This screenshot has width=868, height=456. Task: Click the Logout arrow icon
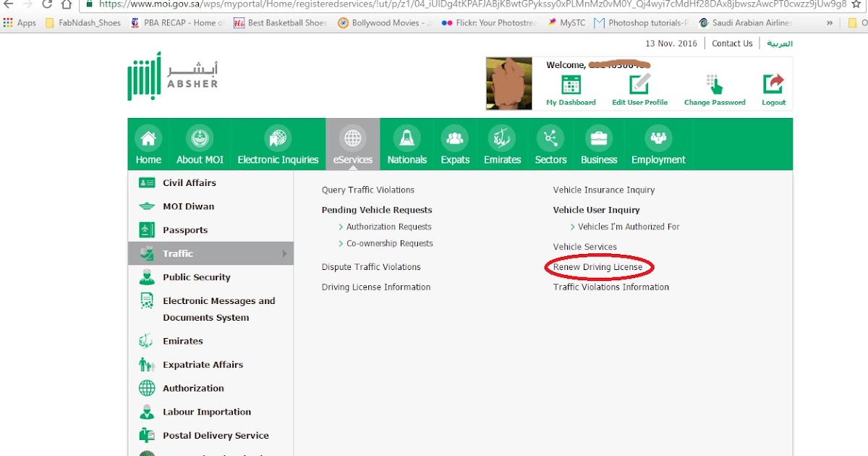(773, 85)
